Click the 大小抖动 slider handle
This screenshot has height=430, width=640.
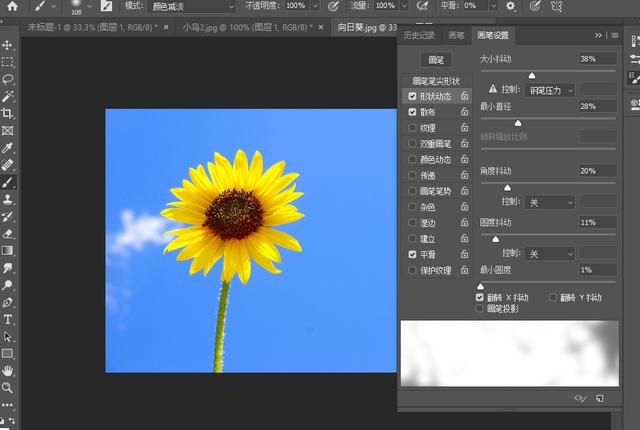pyautogui.click(x=531, y=75)
